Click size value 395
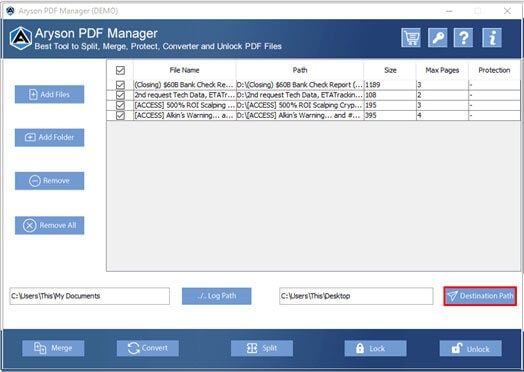The image size is (524, 372). click(x=371, y=115)
